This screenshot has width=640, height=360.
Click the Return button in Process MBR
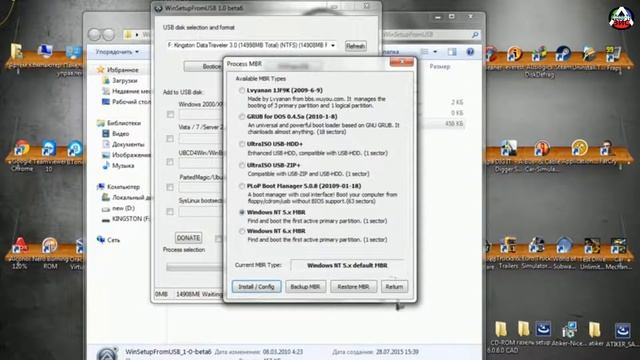point(394,287)
